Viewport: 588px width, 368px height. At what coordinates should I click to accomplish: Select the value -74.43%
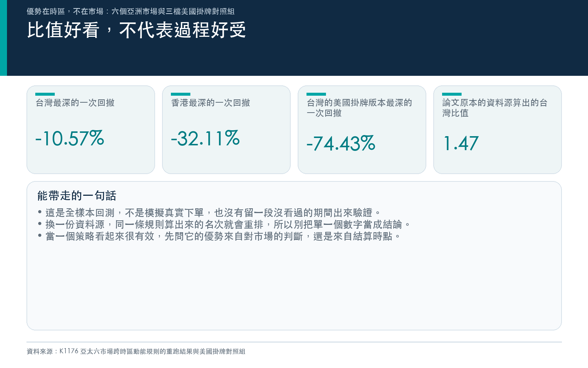(x=341, y=144)
